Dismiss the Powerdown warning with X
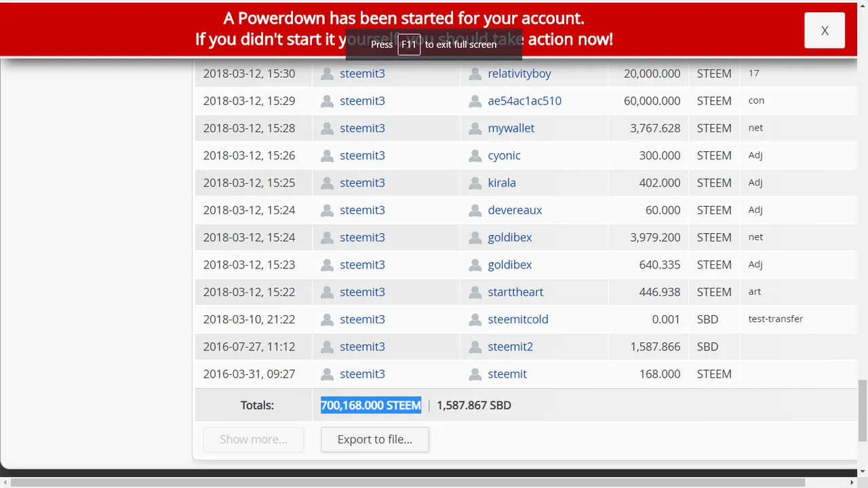The image size is (868, 488). (825, 30)
